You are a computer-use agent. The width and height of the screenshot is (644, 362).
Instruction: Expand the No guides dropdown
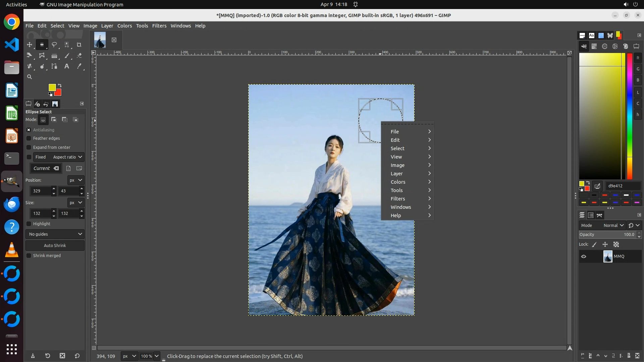55,234
